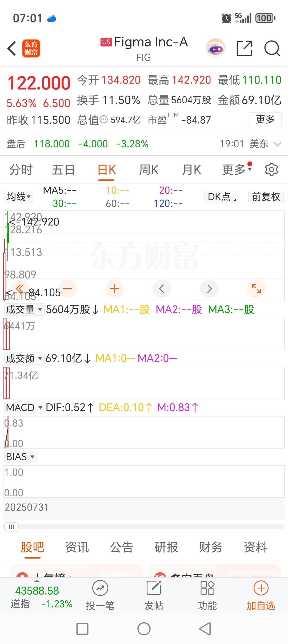Open the 公告 announcements tab
Image resolution: width=288 pixels, height=644 pixels.
tap(122, 547)
